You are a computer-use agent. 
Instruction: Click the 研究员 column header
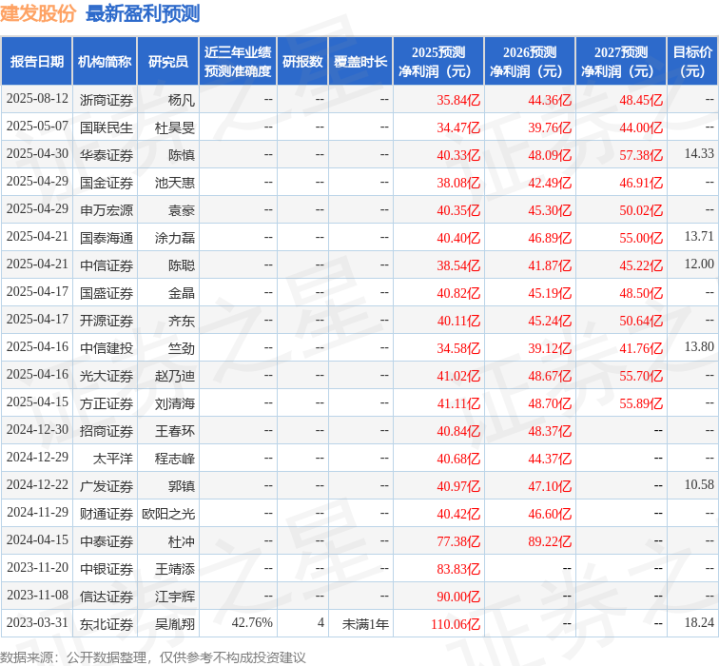168,62
